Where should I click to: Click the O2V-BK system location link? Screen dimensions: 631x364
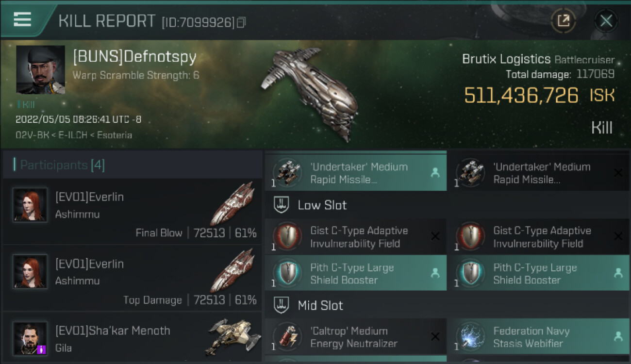[x=32, y=135]
